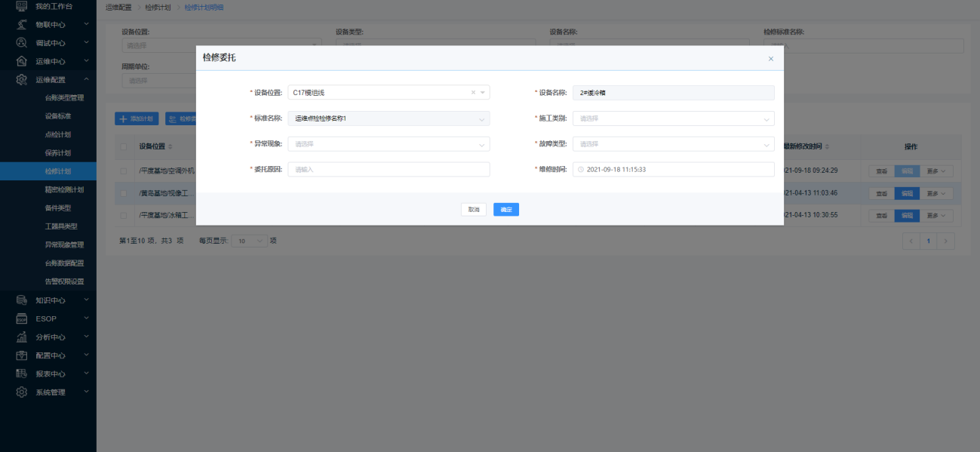Click the 系统管理 gear icon

coord(22,392)
